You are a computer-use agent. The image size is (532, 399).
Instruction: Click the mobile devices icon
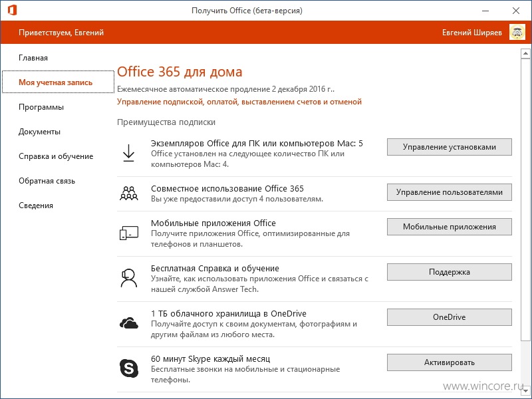128,233
